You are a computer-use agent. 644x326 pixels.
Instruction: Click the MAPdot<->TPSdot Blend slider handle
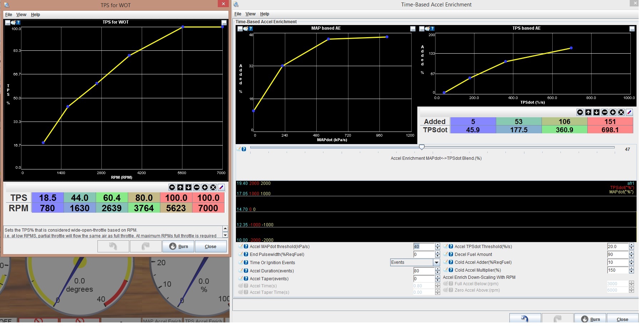[422, 147]
